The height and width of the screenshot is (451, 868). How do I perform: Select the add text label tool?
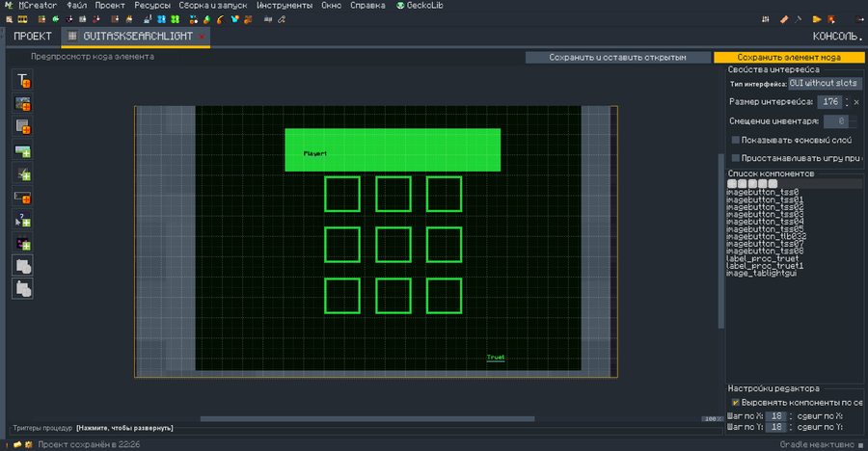pos(23,80)
